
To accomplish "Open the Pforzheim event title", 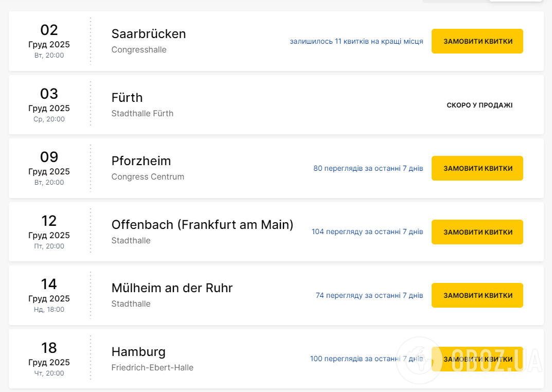I will click(x=141, y=161).
